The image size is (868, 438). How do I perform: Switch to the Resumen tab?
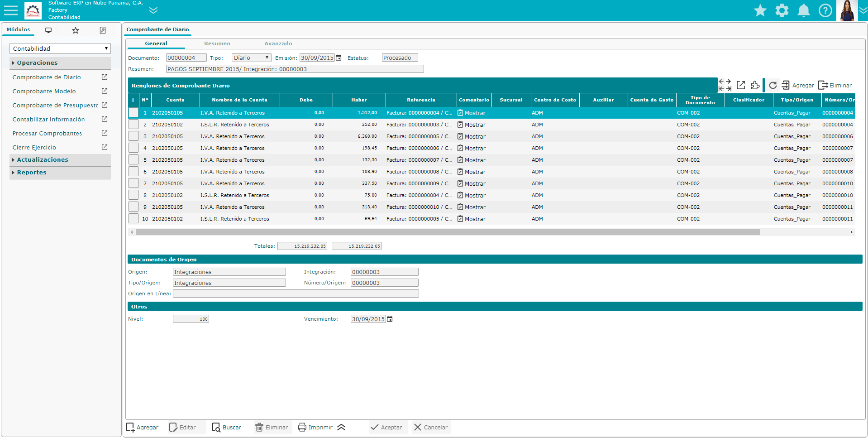(x=217, y=43)
